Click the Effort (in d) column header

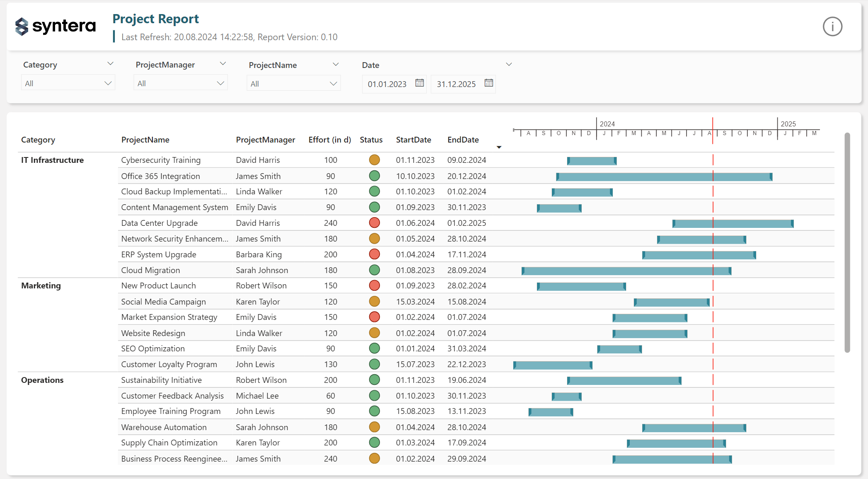329,140
